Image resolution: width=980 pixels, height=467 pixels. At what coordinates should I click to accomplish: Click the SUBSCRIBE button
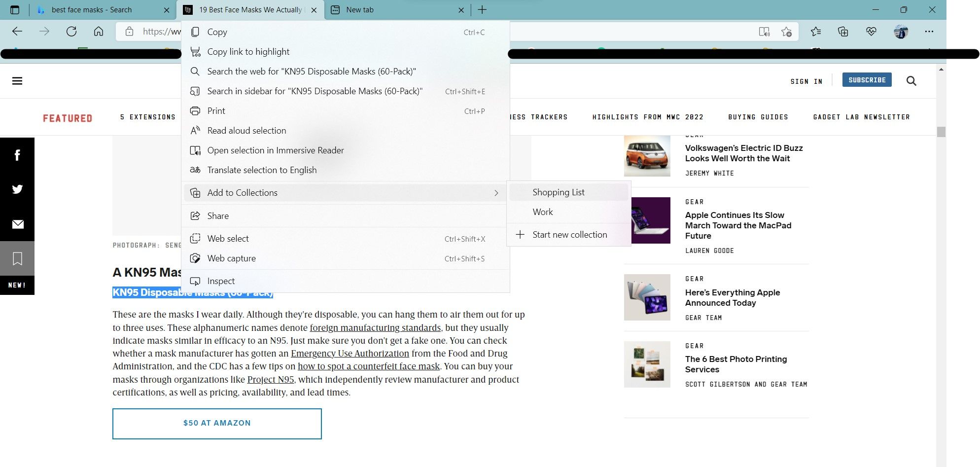(867, 80)
